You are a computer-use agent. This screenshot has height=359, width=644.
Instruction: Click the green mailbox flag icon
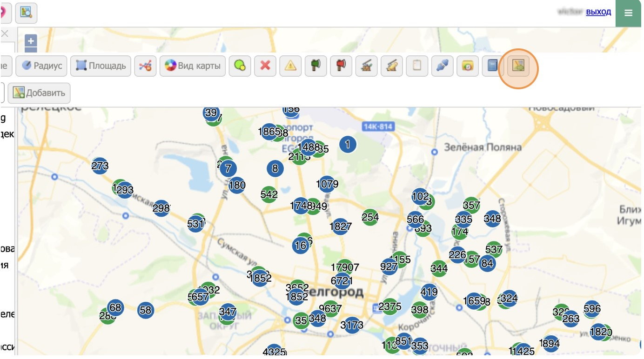[316, 66]
